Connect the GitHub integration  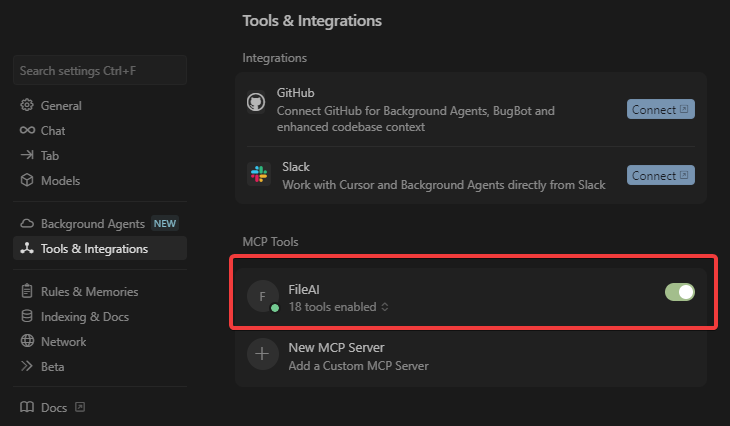coord(660,109)
